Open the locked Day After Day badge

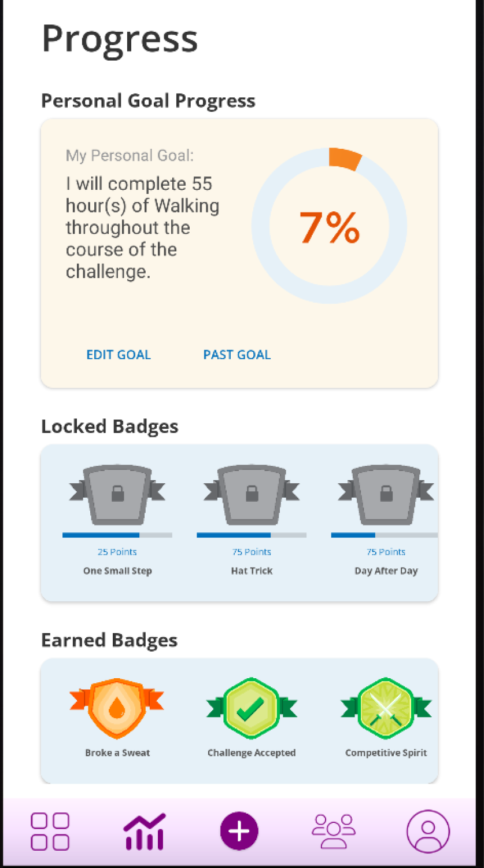[386, 495]
